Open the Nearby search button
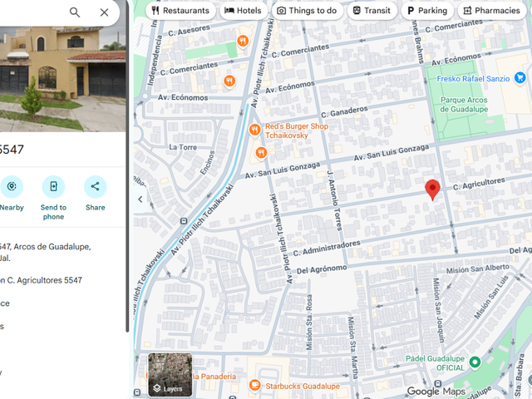 pos(12,194)
